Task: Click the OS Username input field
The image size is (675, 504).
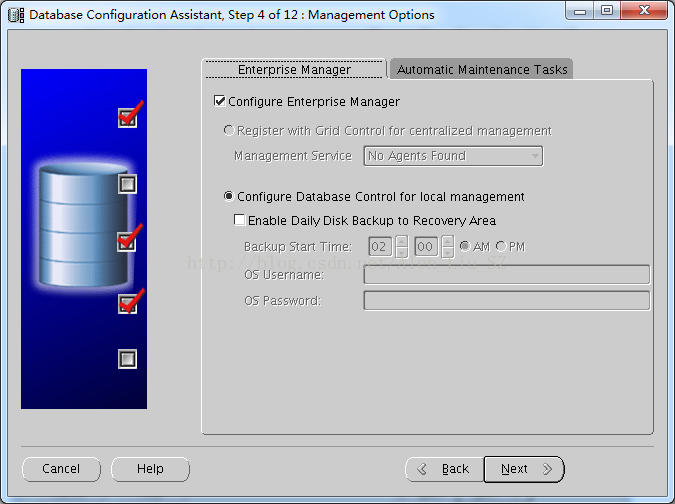Action: tap(507, 275)
